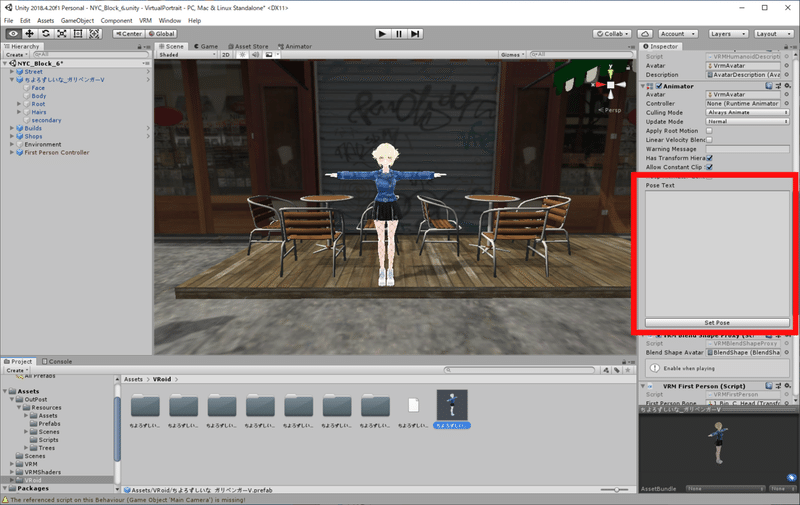
Task: Select the white document file asset
Action: click(x=413, y=405)
